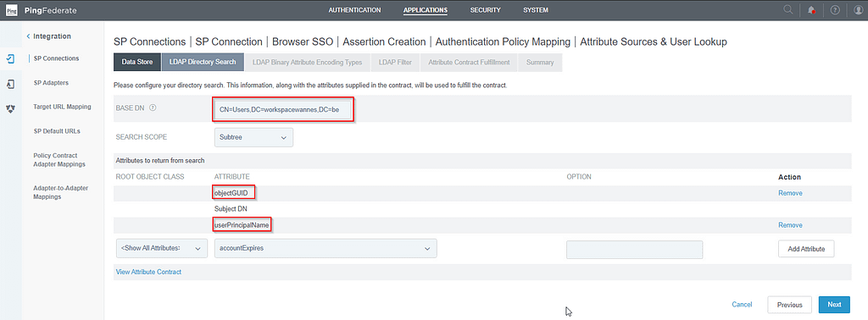868x320 pixels.
Task: Remove the objectGUID attribute
Action: coord(790,193)
